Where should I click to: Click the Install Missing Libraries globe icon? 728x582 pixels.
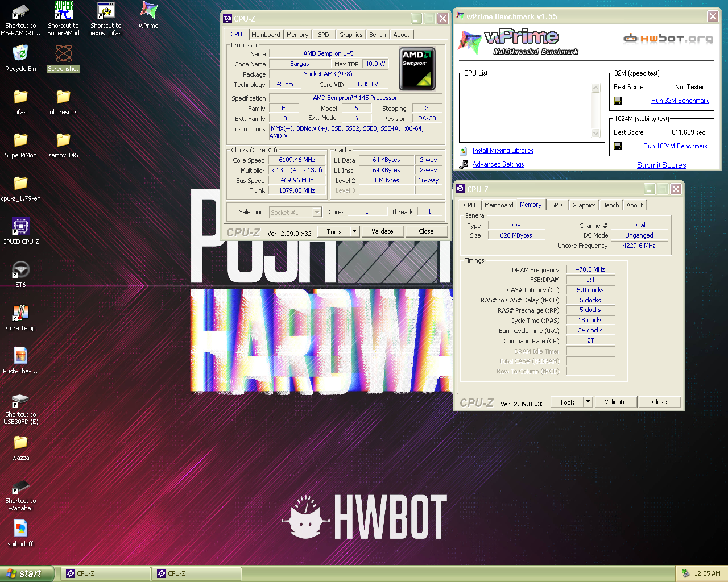click(464, 151)
